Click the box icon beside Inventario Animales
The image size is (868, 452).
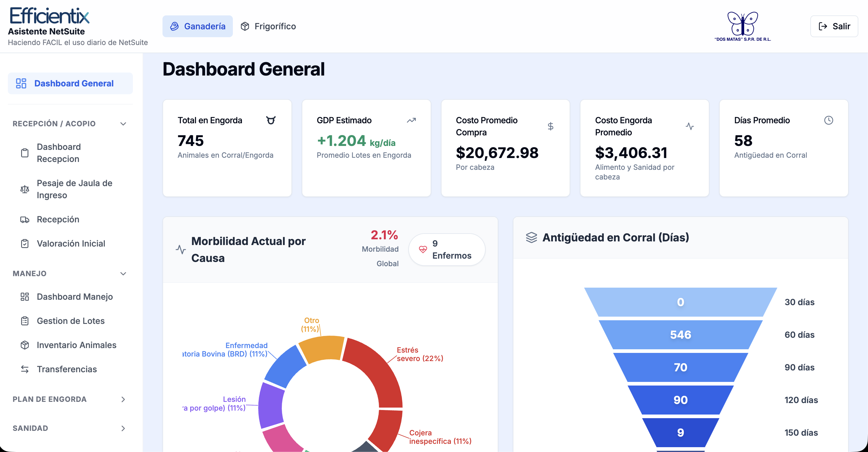(24, 345)
